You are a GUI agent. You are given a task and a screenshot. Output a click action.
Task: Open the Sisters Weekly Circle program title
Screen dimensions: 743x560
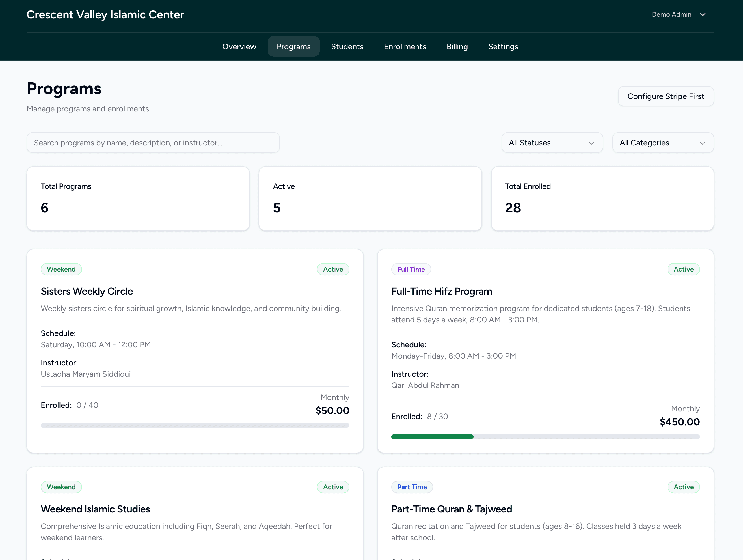[x=87, y=291]
